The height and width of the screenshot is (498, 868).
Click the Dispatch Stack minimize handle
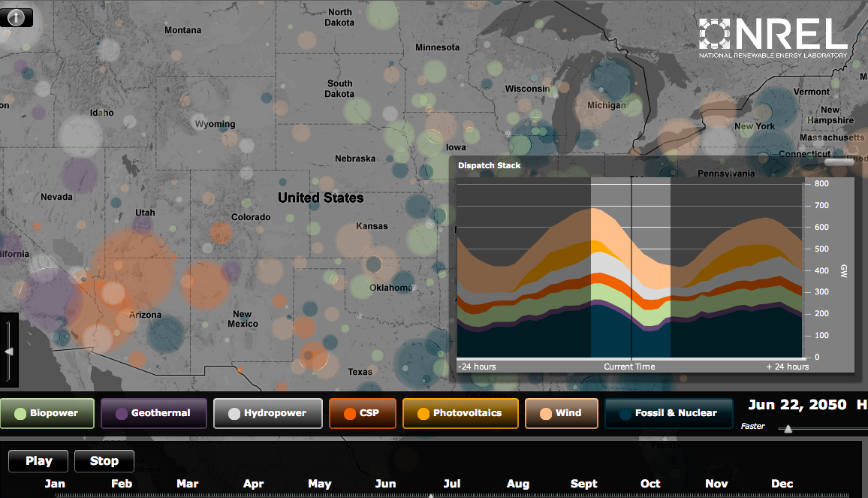coord(839,161)
